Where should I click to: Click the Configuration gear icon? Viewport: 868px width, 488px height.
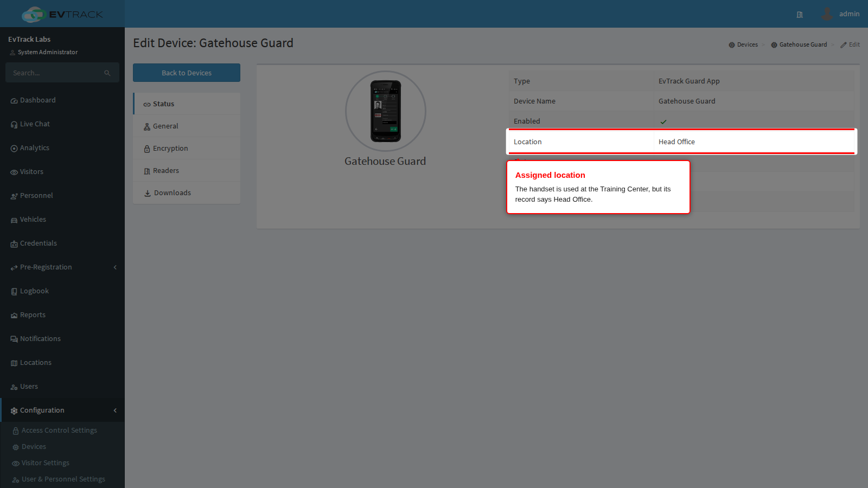pos(14,411)
